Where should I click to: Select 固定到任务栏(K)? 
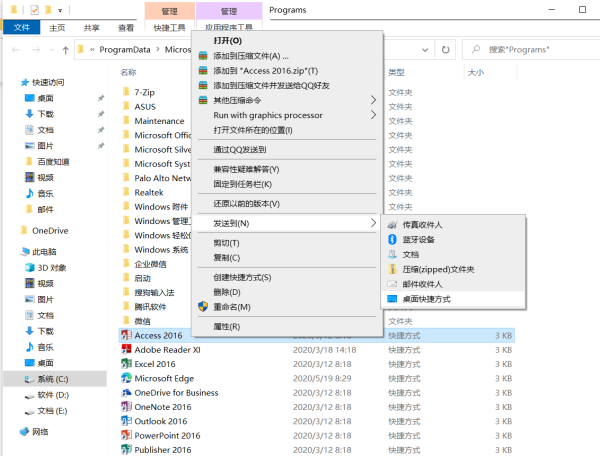click(x=287, y=184)
